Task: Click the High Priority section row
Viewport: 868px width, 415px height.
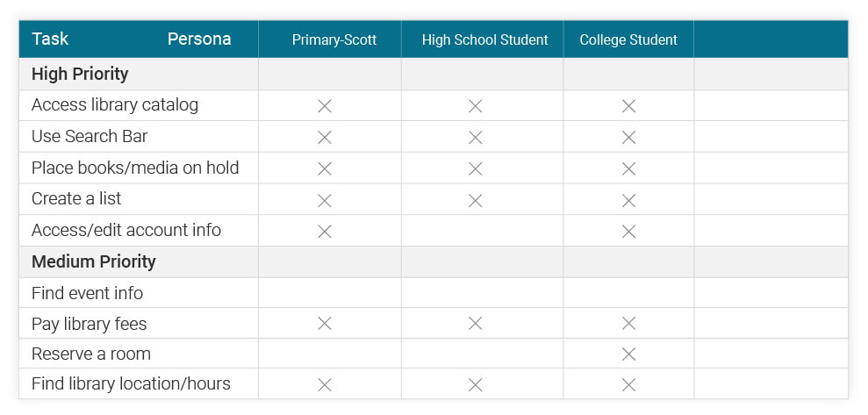Action: coord(434,75)
